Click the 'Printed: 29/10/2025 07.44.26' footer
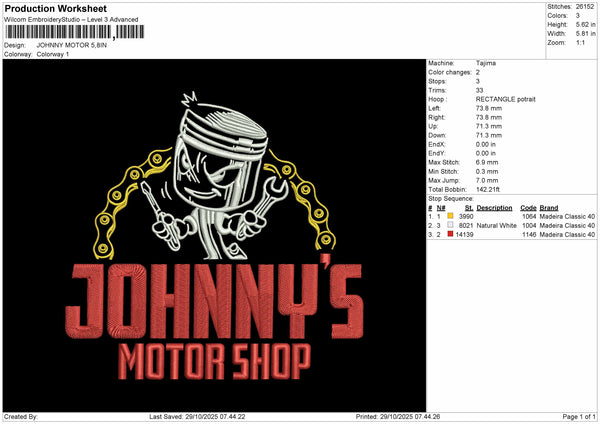This screenshot has height=424, width=600. [x=398, y=417]
